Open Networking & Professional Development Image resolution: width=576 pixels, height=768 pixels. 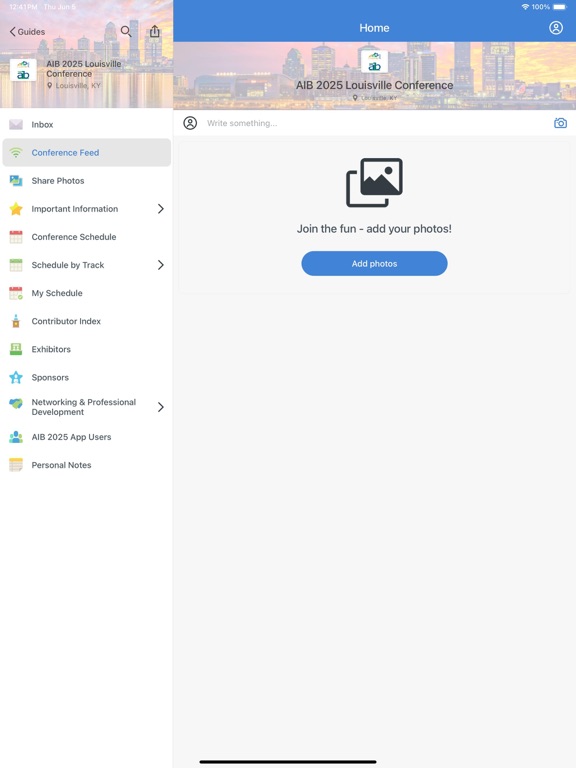[x=87, y=407]
